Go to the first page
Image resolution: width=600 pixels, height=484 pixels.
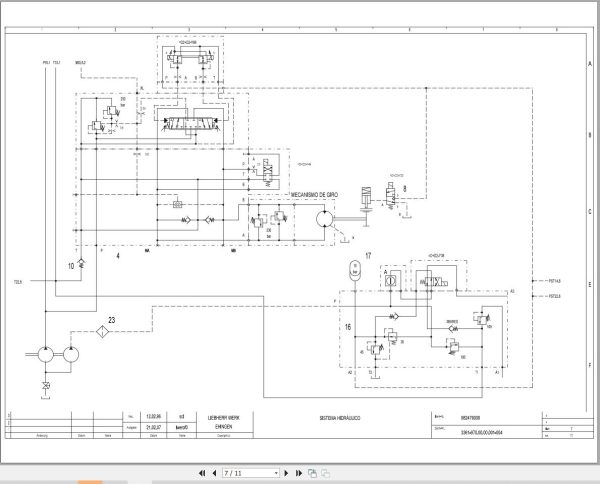point(202,473)
